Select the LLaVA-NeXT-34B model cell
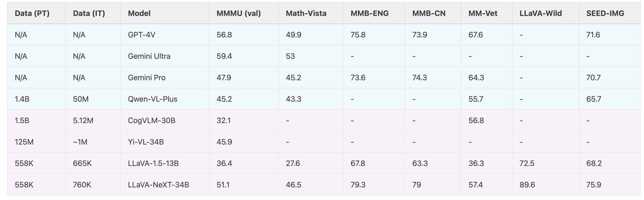 point(159,185)
